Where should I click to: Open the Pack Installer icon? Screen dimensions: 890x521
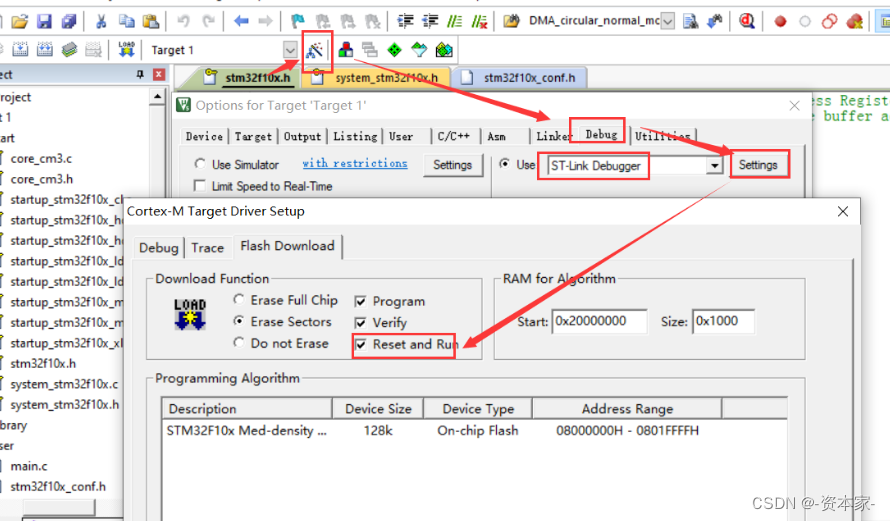(444, 50)
